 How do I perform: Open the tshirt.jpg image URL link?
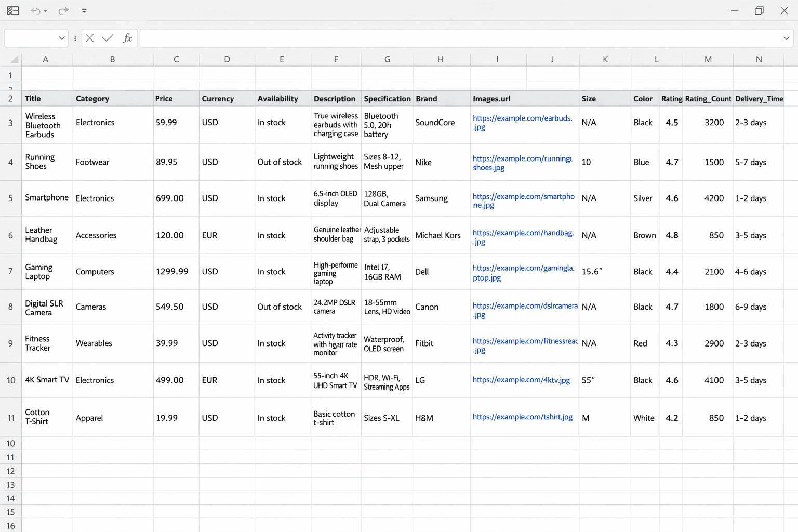click(523, 417)
